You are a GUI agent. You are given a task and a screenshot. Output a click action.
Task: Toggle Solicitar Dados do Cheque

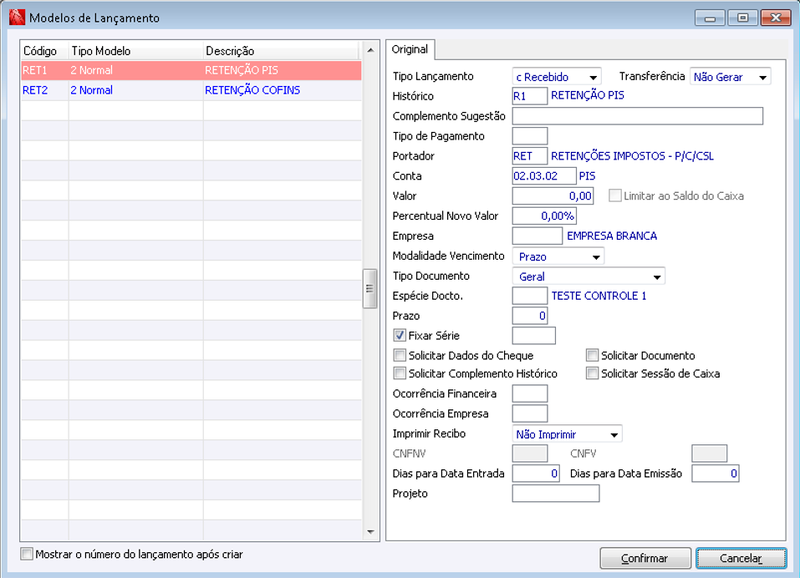[399, 355]
